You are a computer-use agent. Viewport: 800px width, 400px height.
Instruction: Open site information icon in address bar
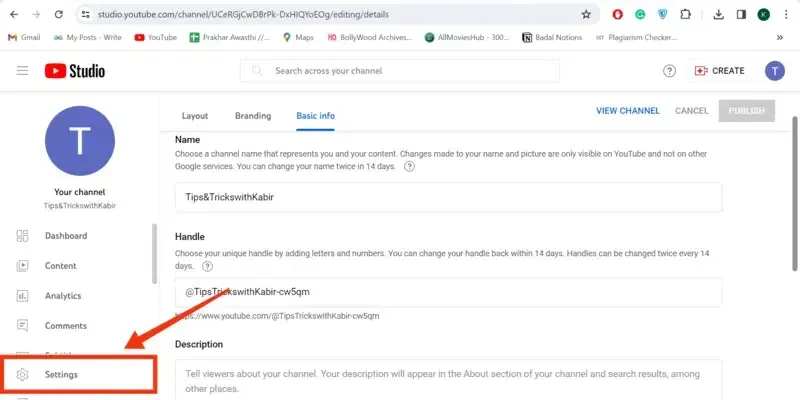[86, 15]
